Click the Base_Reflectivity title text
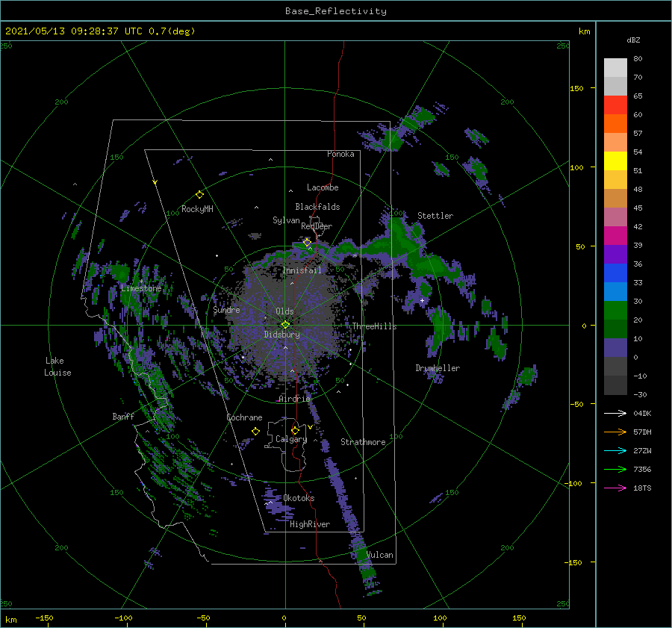Image resolution: width=672 pixels, height=628 pixels. [x=335, y=11]
